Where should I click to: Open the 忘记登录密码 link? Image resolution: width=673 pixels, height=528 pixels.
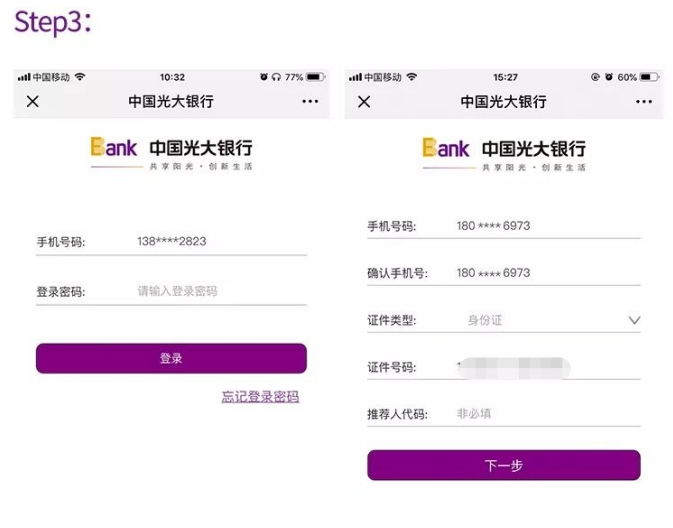261,396
